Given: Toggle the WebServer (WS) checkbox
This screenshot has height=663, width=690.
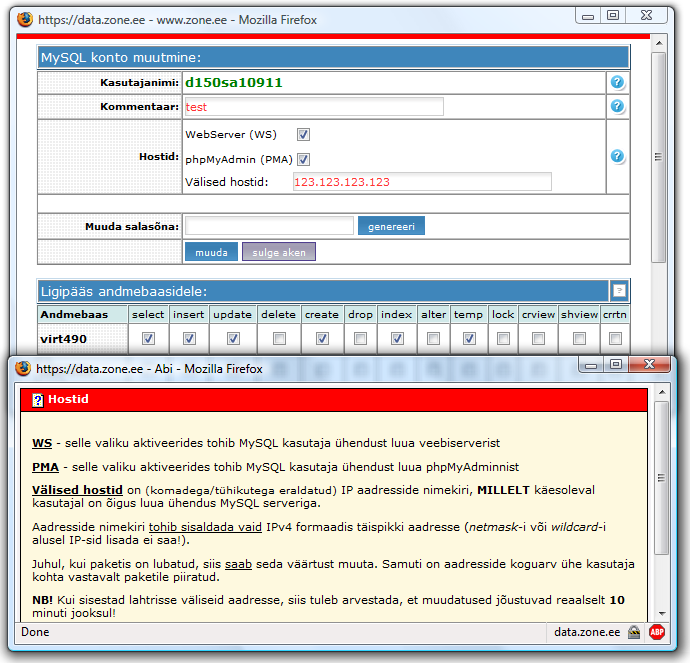Looking at the screenshot, I should click(x=303, y=134).
